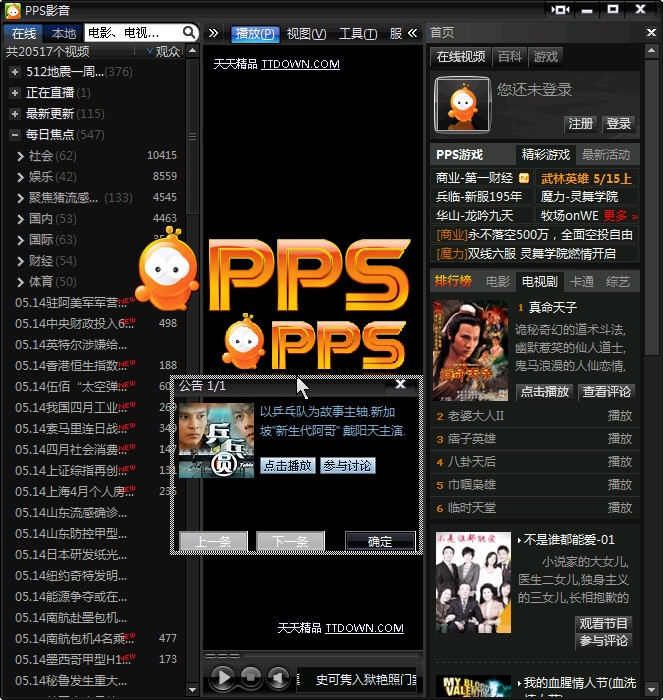Image resolution: width=663 pixels, height=700 pixels.
Task: Switch ranking to 综艺 tab
Action: pyautogui.click(x=618, y=281)
